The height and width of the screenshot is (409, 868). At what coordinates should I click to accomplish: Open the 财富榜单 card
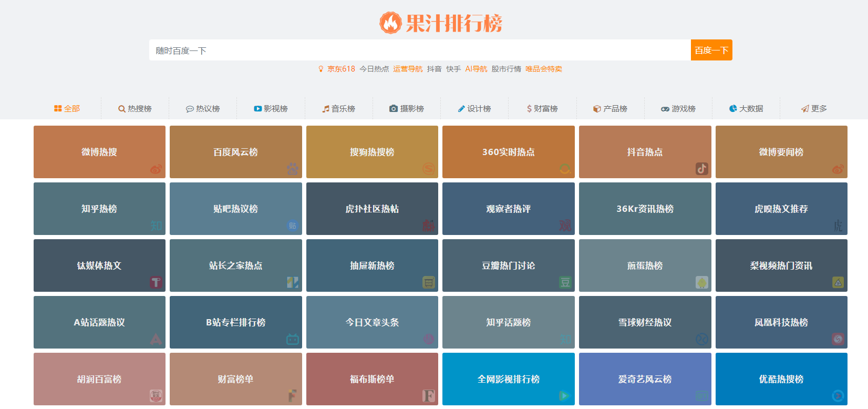(236, 379)
